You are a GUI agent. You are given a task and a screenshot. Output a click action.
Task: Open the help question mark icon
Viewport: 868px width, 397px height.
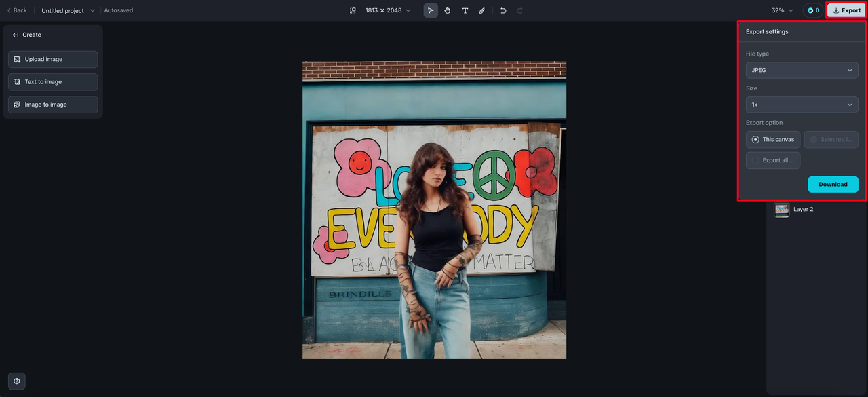[17, 381]
